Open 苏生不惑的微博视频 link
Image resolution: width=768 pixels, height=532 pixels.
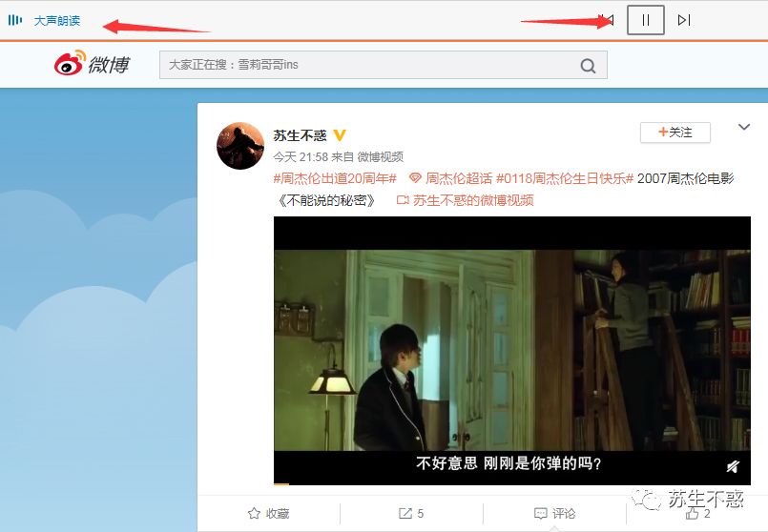click(466, 200)
